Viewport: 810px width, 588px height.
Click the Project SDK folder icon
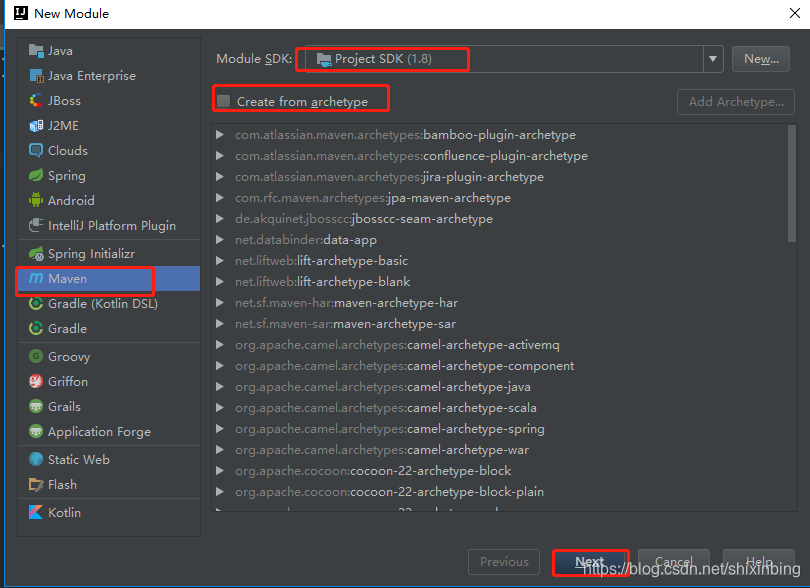point(324,60)
